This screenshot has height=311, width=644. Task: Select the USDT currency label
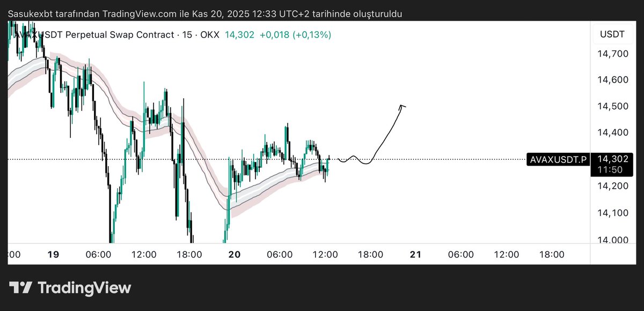coord(612,34)
